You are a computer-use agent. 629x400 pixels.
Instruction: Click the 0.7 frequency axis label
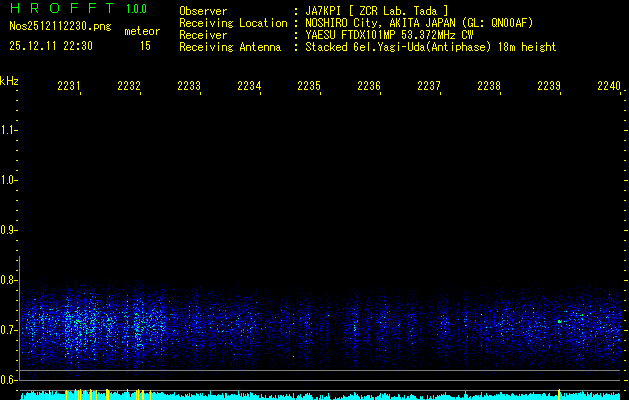coord(9,329)
